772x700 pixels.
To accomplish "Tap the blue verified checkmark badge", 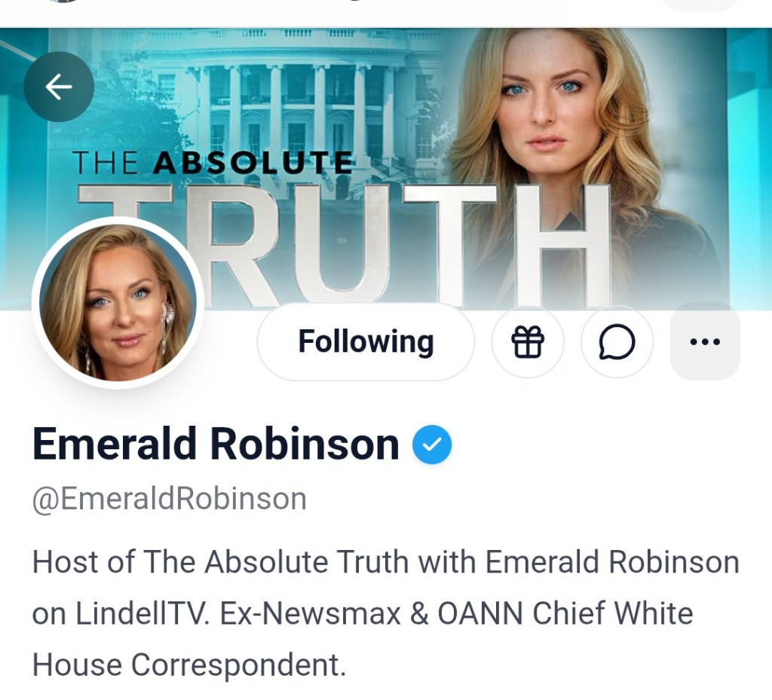I will coord(432,445).
